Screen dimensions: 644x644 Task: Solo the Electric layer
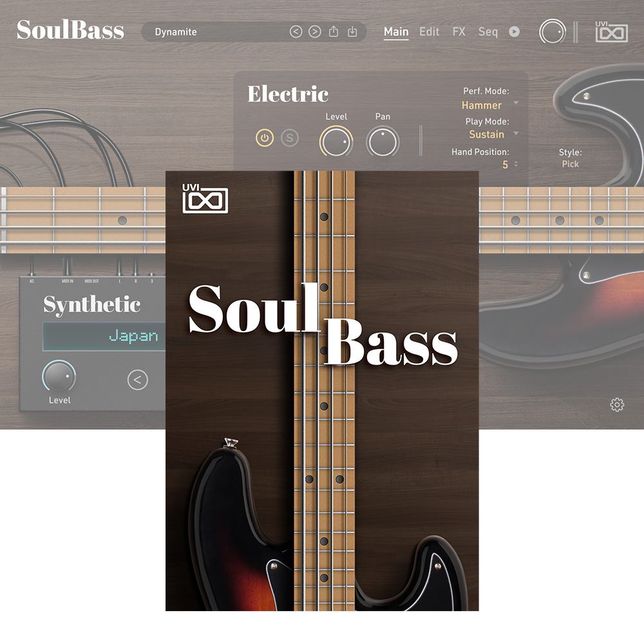click(x=290, y=138)
